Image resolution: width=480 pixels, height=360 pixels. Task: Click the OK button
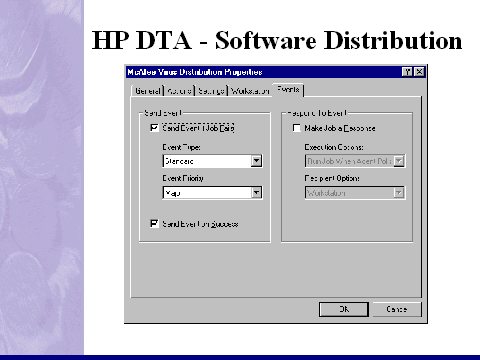tap(344, 309)
